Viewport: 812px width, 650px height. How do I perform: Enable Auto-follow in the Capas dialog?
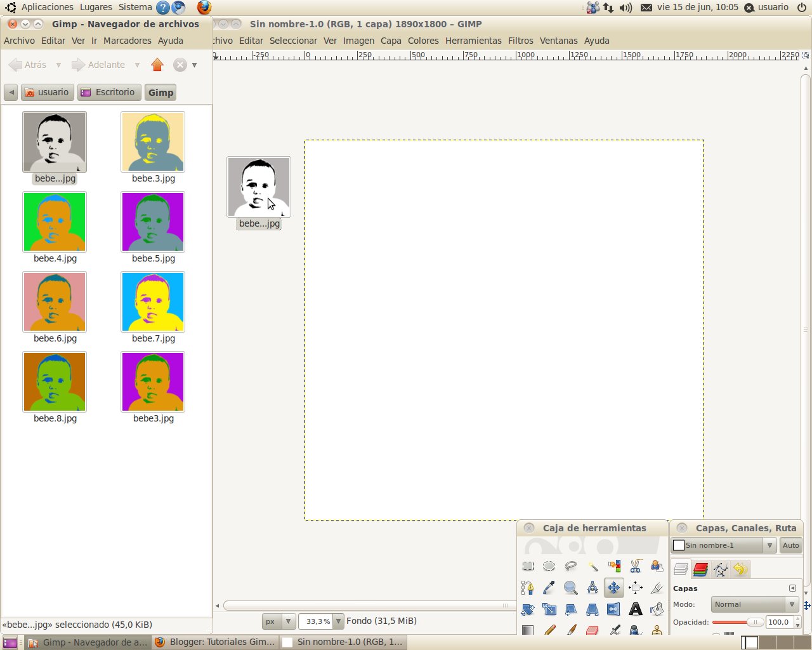click(x=790, y=545)
